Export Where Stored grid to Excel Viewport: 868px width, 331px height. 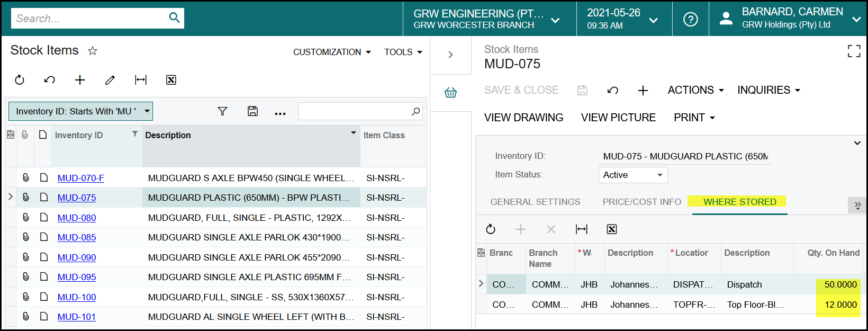[612, 229]
